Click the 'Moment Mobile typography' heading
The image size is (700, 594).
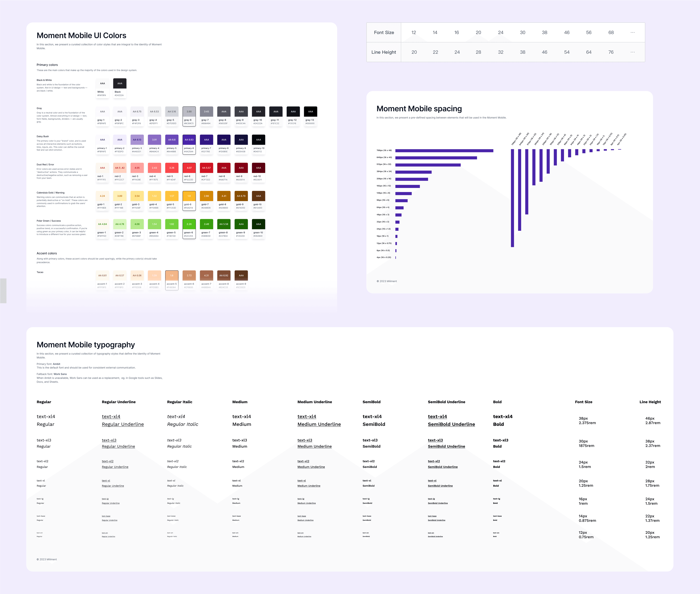(x=86, y=345)
